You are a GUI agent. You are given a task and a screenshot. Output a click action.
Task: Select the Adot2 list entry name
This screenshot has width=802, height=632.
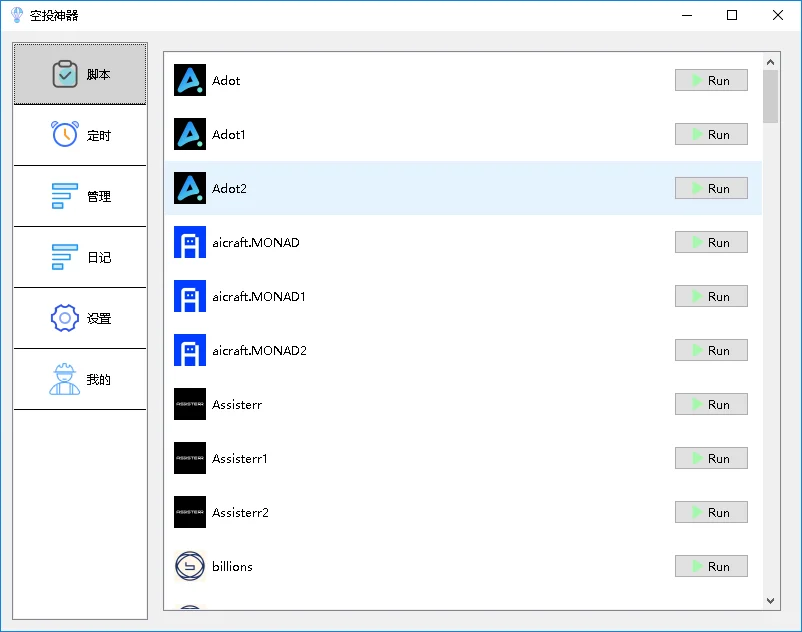tap(229, 188)
